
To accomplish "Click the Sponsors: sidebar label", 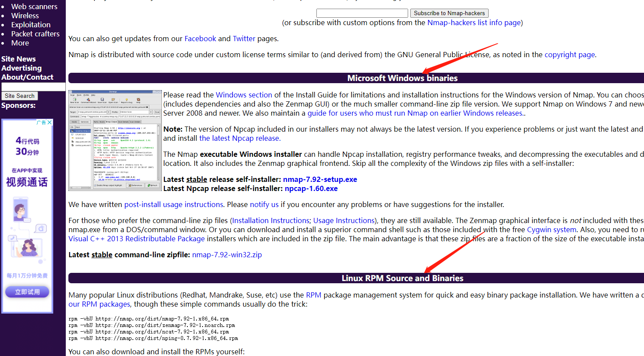I will click(19, 105).
